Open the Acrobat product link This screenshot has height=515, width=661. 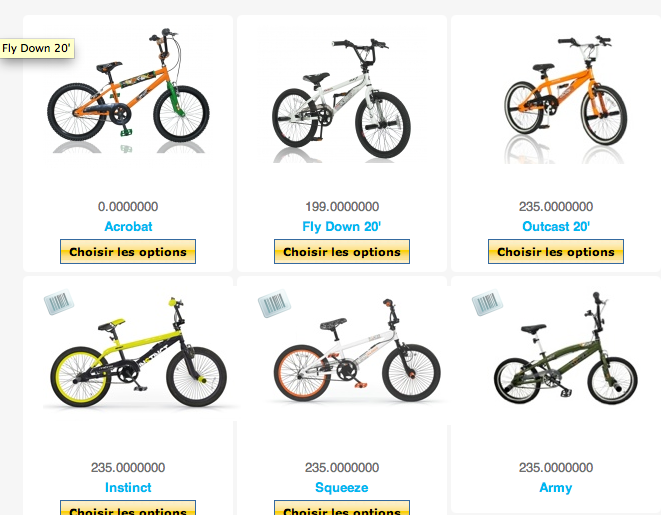[128, 227]
